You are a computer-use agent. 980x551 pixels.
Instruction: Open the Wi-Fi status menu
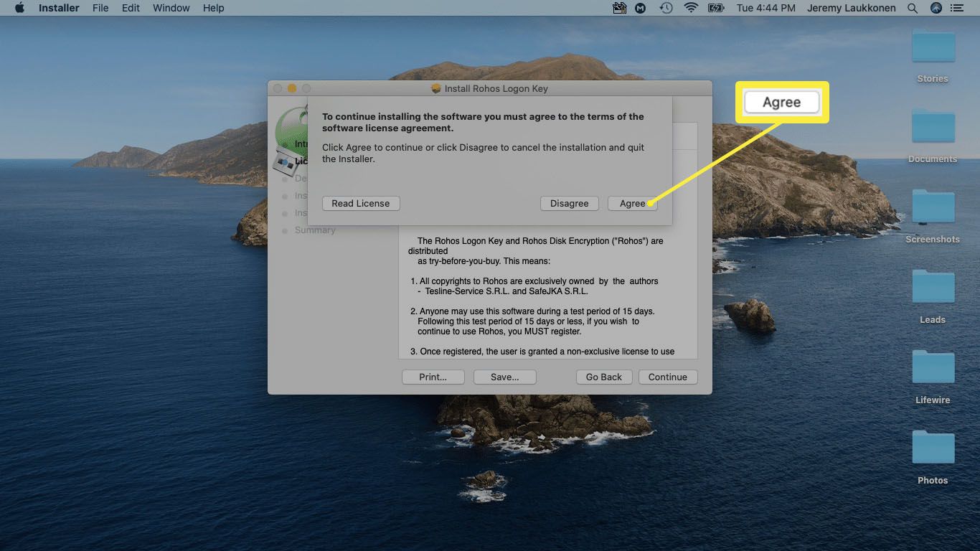pos(691,8)
